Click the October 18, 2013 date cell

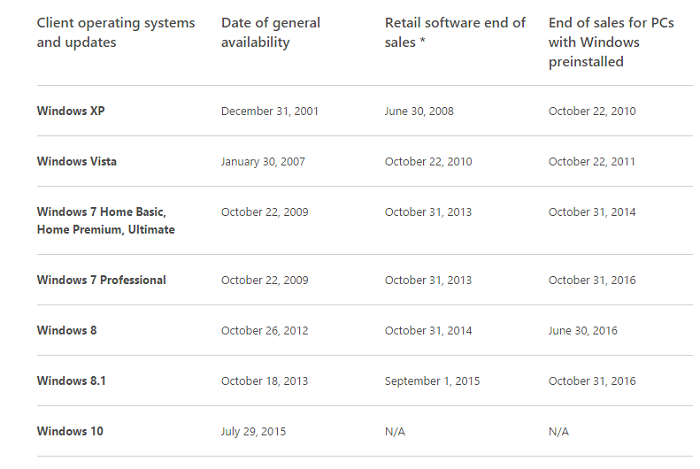point(264,381)
